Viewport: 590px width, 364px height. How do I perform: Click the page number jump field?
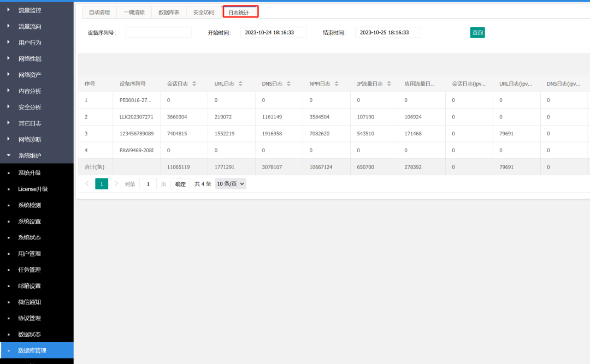click(x=148, y=184)
